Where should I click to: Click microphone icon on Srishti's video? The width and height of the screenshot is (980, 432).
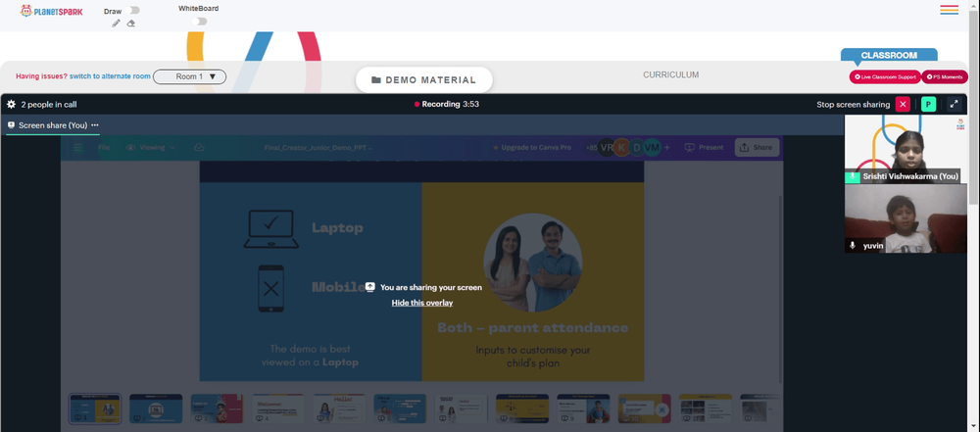click(x=852, y=177)
